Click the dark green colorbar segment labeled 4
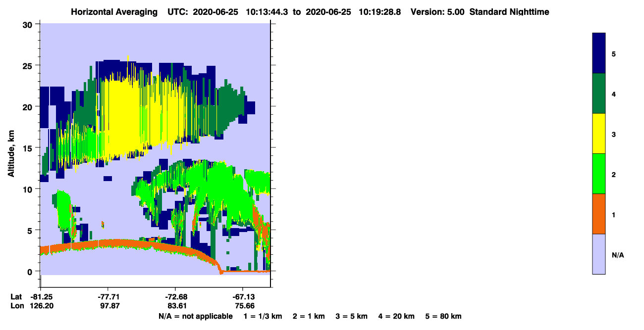The height and width of the screenshot is (330, 644). pos(599,94)
